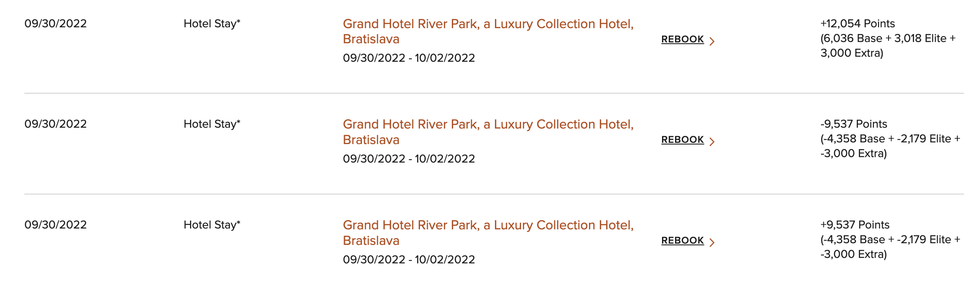Open REBOOK link for the +9,537 Points stay
Viewport: 980px width, 289px height.
pyautogui.click(x=683, y=240)
